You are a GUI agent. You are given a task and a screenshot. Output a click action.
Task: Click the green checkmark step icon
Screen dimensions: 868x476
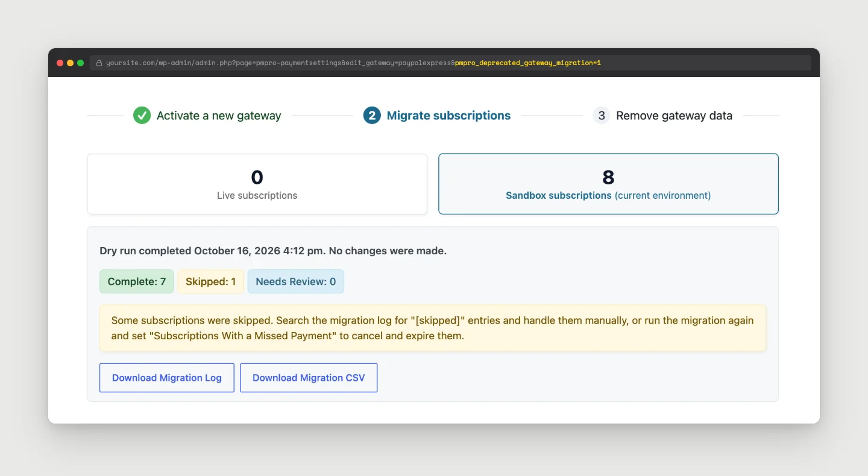pos(142,116)
